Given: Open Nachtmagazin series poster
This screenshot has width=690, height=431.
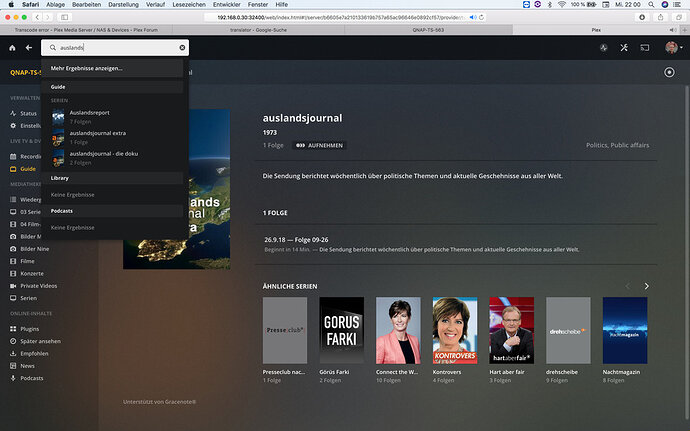Looking at the screenshot, I should pyautogui.click(x=625, y=330).
